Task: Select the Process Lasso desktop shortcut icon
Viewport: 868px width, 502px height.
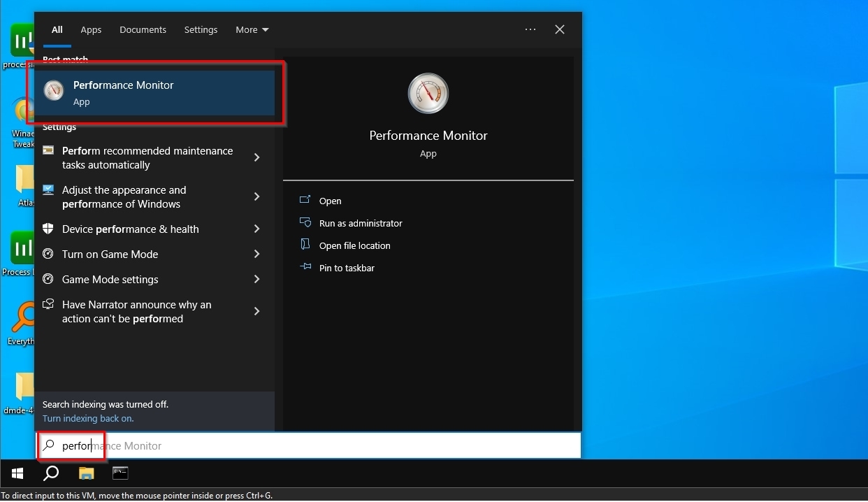Action: coord(22,248)
